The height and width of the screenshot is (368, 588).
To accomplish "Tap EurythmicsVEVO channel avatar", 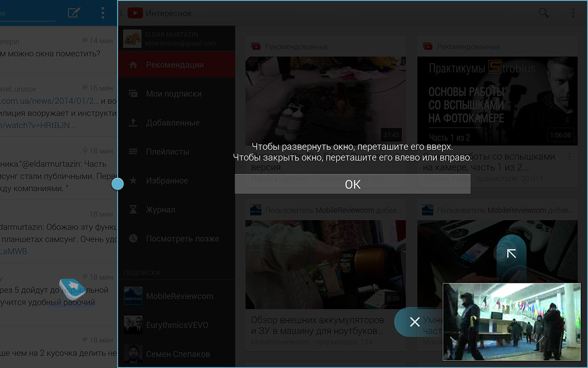I will 133,325.
